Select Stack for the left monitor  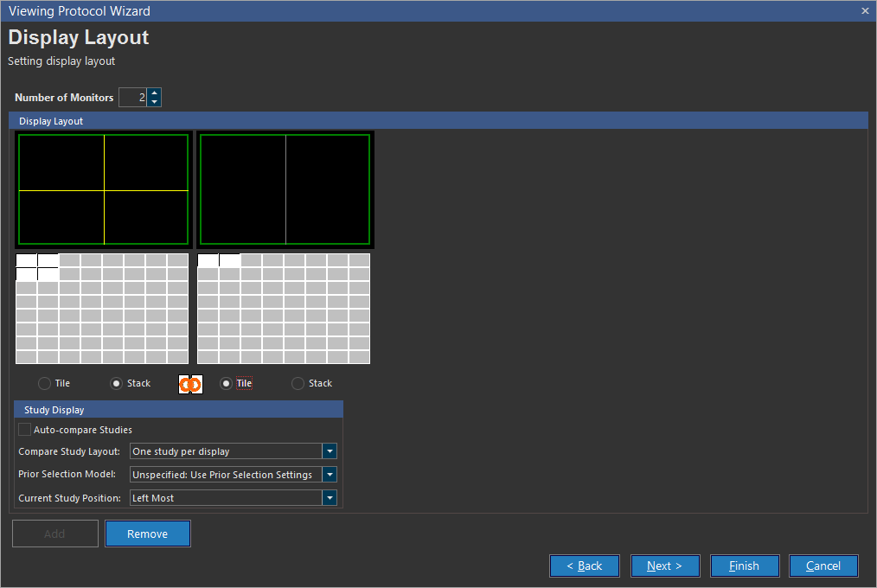[117, 383]
